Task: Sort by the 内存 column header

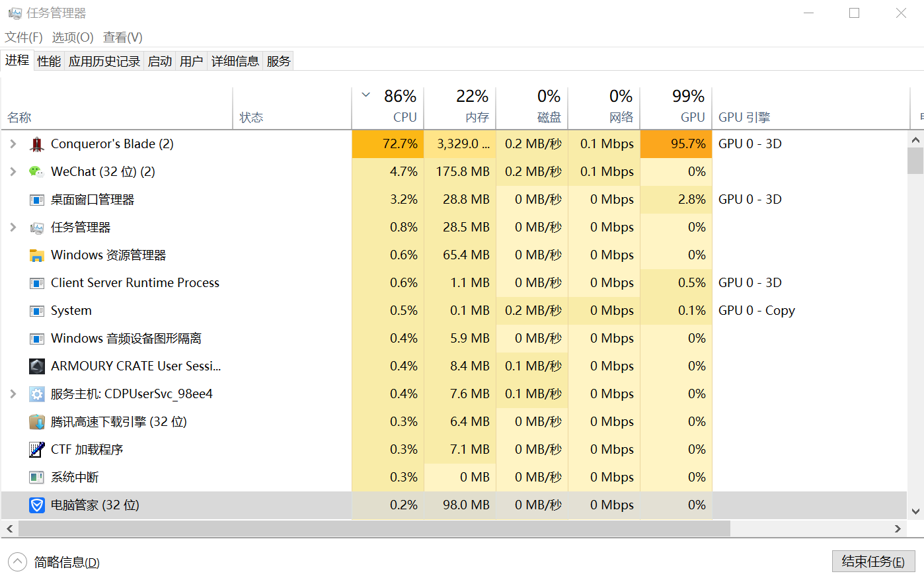Action: click(459, 108)
